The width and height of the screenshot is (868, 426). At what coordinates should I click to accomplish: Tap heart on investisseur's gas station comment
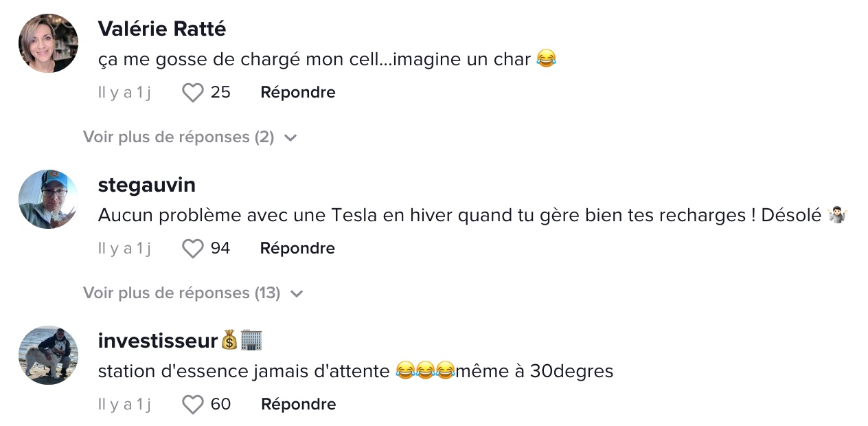(193, 405)
